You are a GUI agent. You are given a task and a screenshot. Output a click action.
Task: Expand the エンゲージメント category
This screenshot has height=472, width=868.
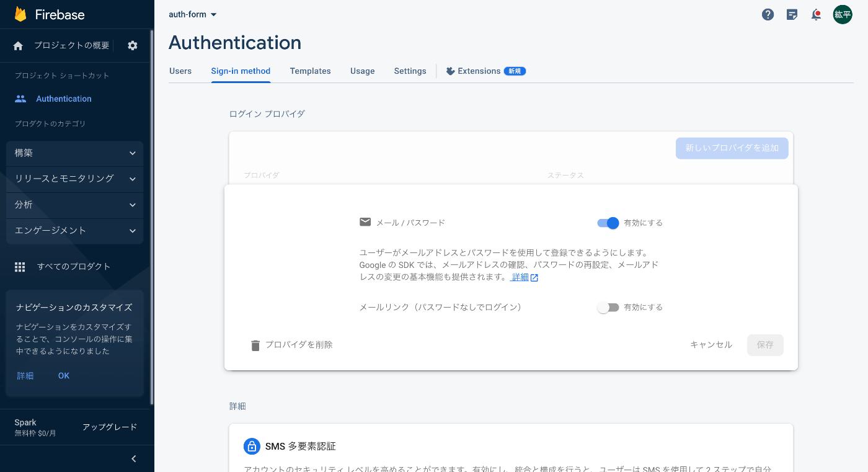pos(75,231)
